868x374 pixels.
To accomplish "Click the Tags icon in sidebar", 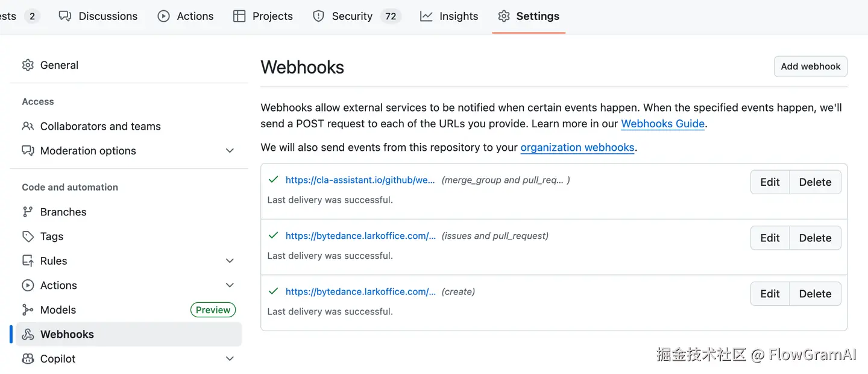I will coord(28,236).
